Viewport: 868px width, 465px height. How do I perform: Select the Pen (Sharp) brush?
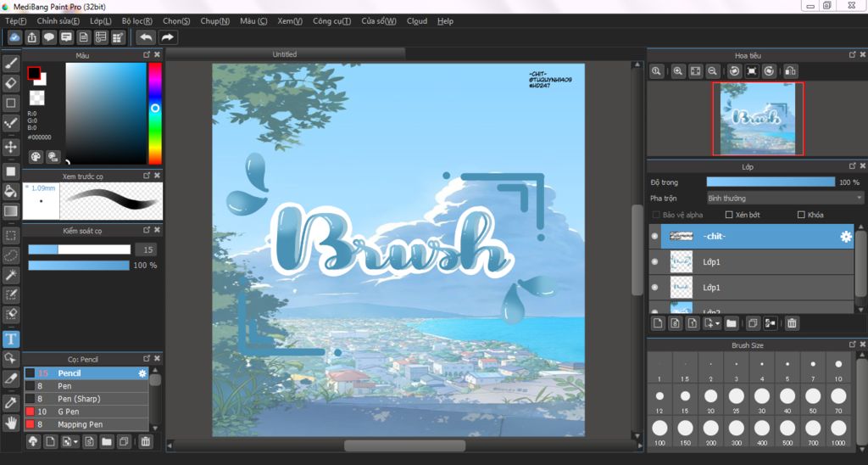pyautogui.click(x=86, y=399)
